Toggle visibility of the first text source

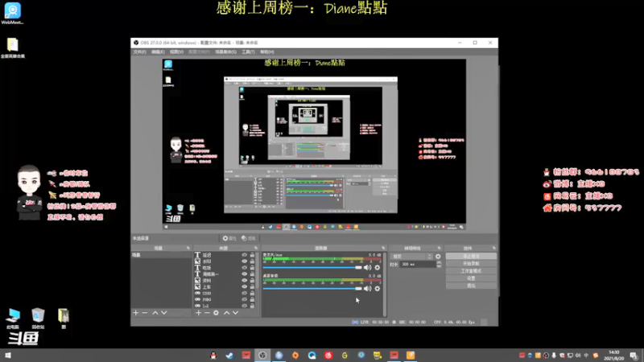pyautogui.click(x=245, y=255)
